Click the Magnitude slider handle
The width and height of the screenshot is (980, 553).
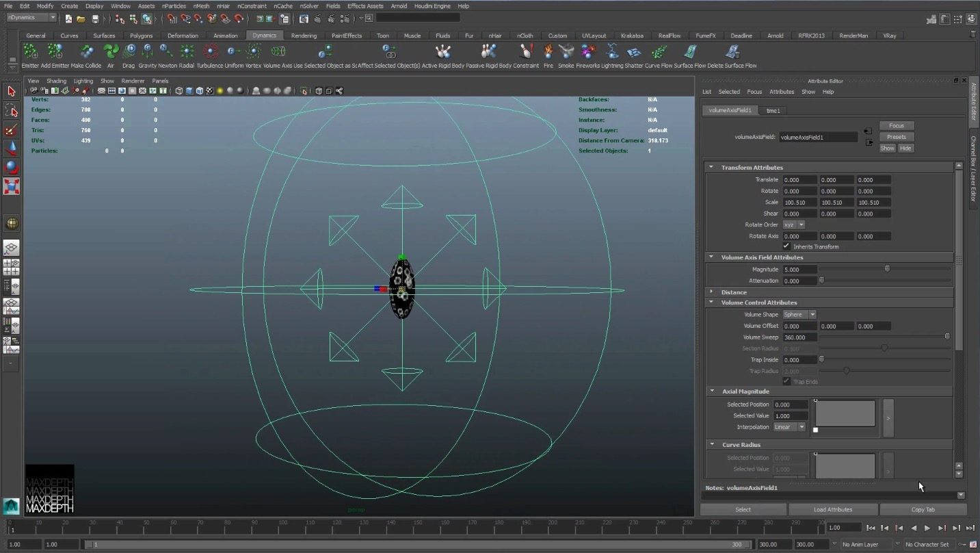887,269
